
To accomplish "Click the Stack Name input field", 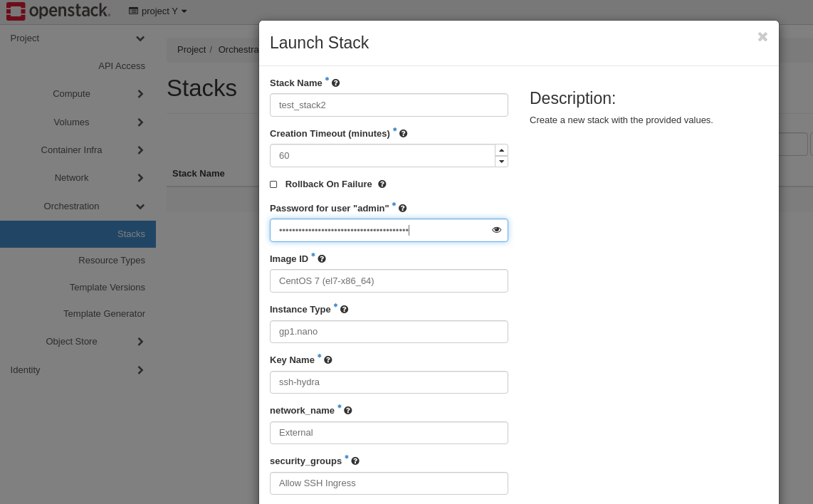I will click(x=389, y=105).
